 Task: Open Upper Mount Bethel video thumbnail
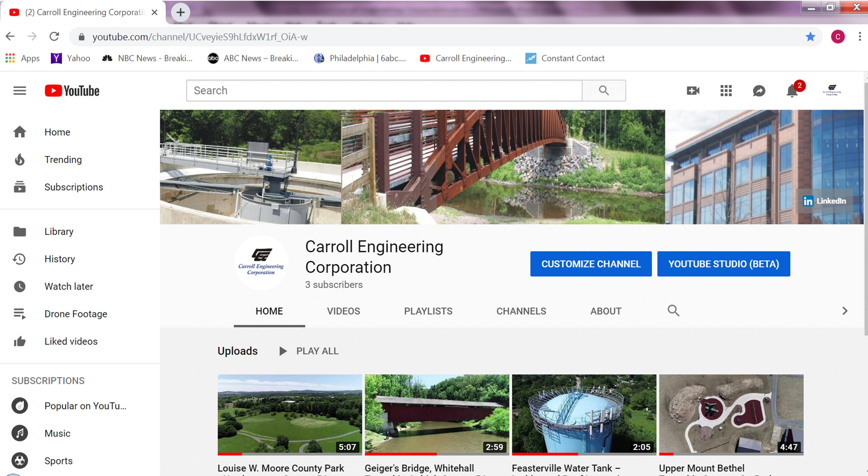click(x=731, y=415)
